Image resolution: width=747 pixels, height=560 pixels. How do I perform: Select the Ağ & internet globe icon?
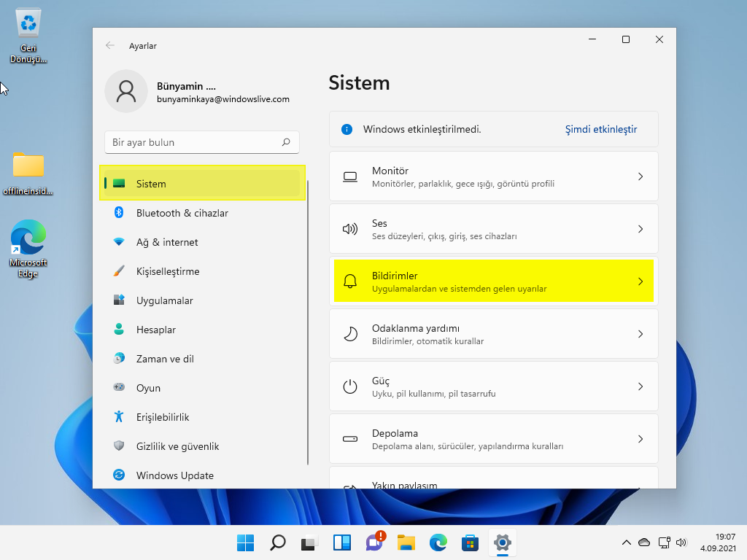[118, 242]
